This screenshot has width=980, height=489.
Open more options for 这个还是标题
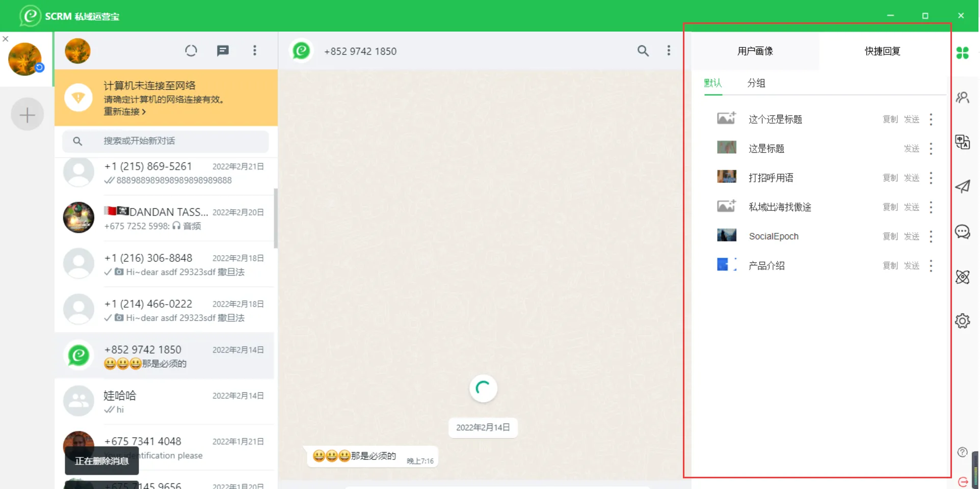[931, 119]
